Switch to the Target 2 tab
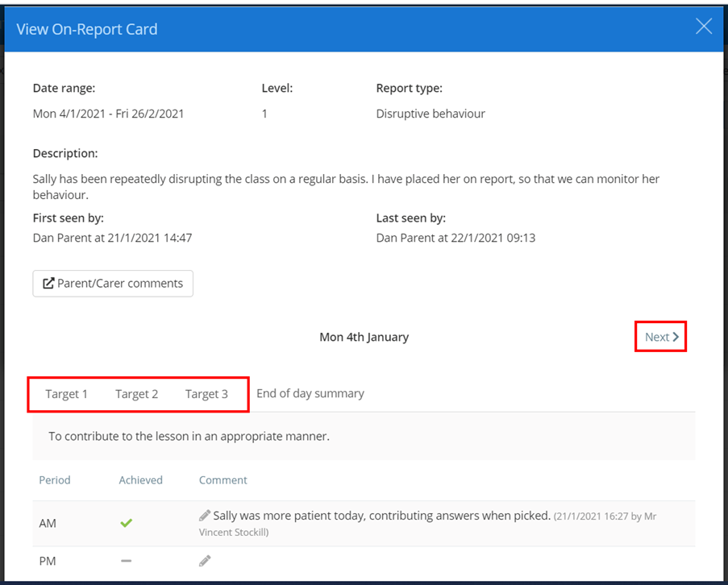 pos(136,394)
